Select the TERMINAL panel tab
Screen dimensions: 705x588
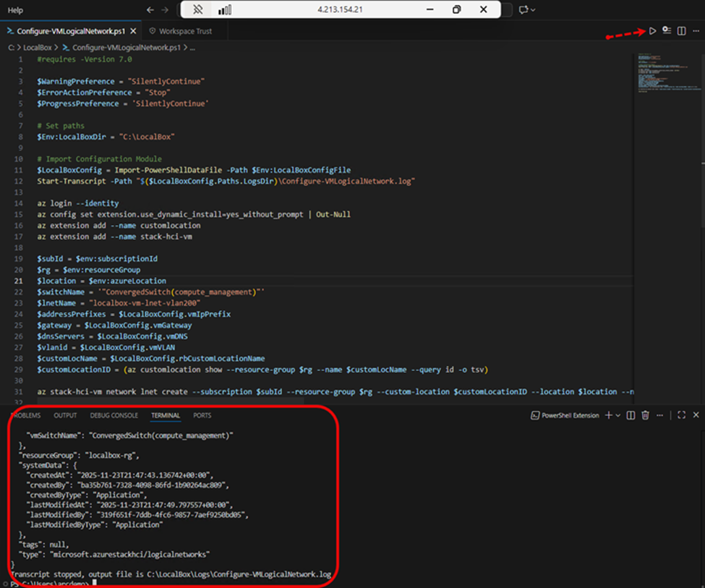(x=166, y=415)
